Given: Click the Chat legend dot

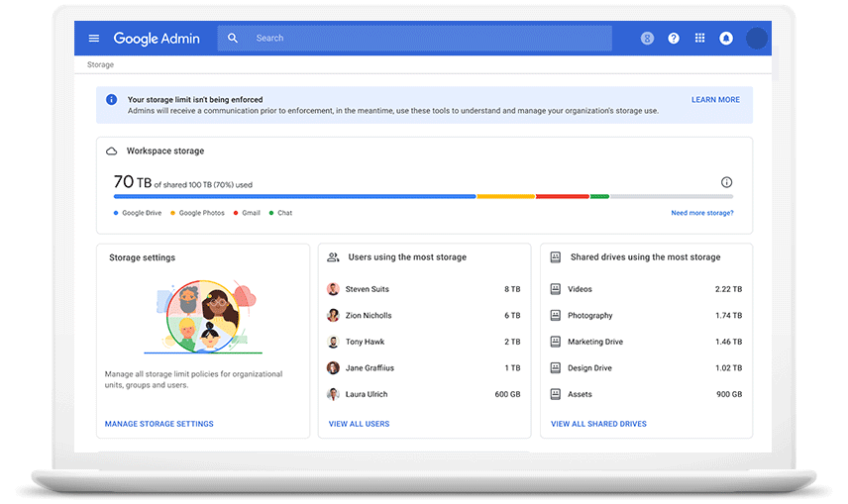Looking at the screenshot, I should pyautogui.click(x=271, y=213).
